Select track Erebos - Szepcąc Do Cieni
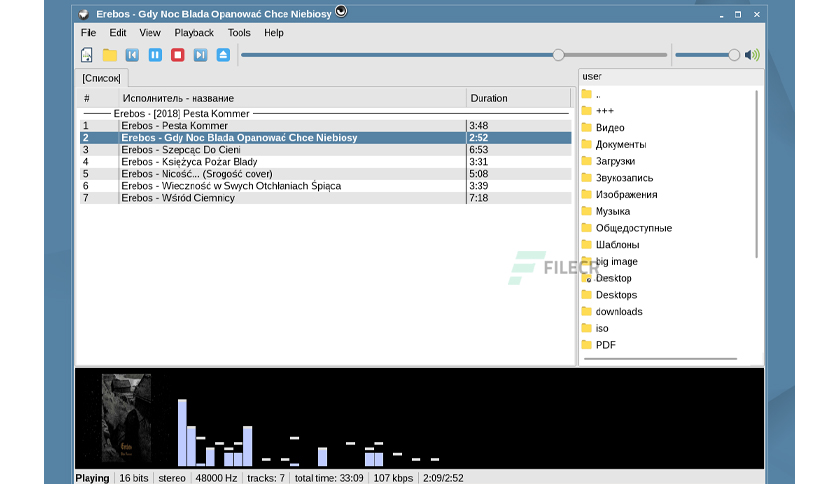 coord(325,150)
